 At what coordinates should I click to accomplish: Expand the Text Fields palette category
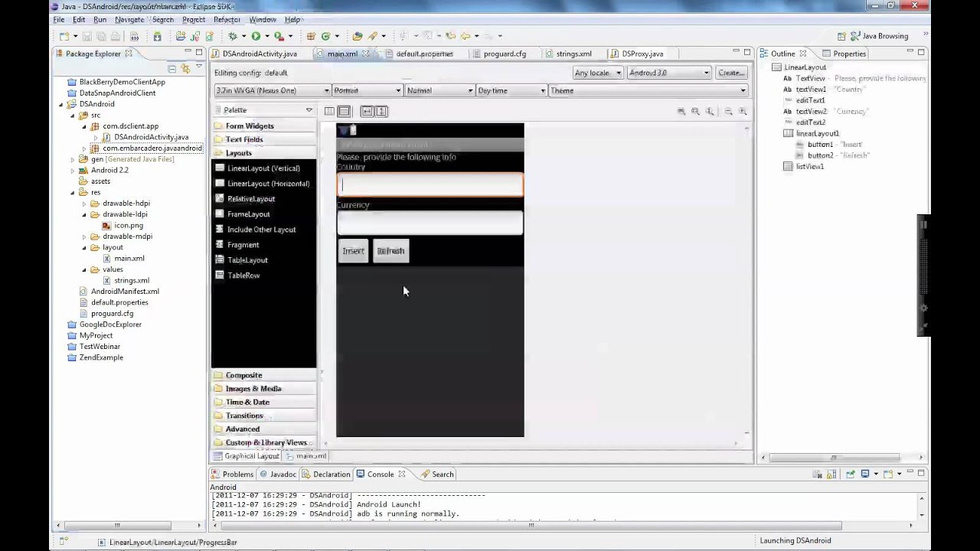[264, 139]
